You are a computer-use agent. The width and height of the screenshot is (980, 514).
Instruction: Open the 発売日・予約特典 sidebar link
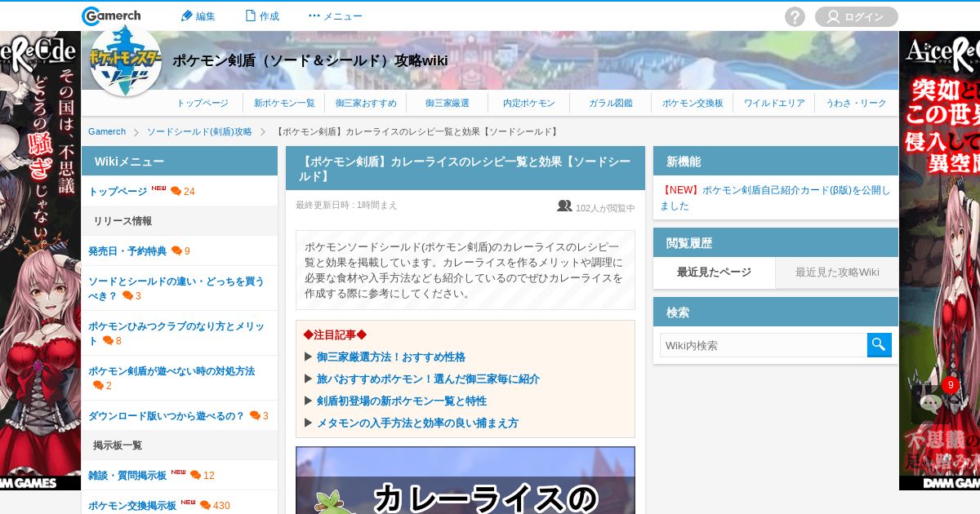127,251
